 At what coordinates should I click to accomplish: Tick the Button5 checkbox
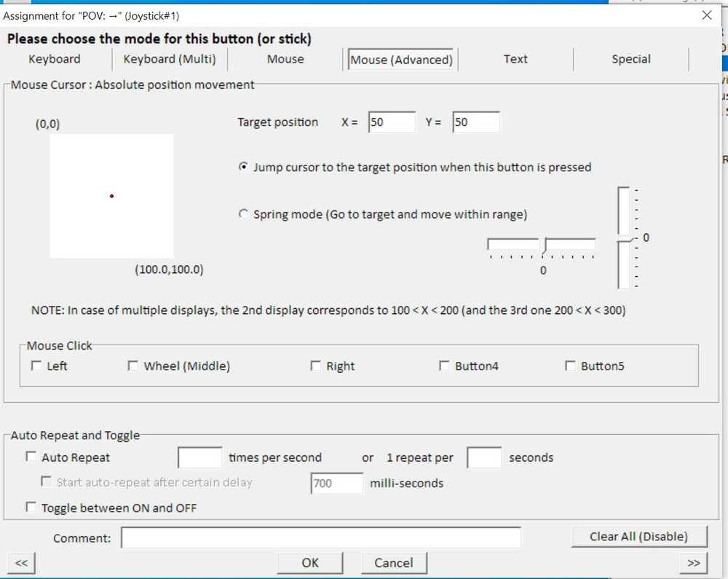point(570,366)
